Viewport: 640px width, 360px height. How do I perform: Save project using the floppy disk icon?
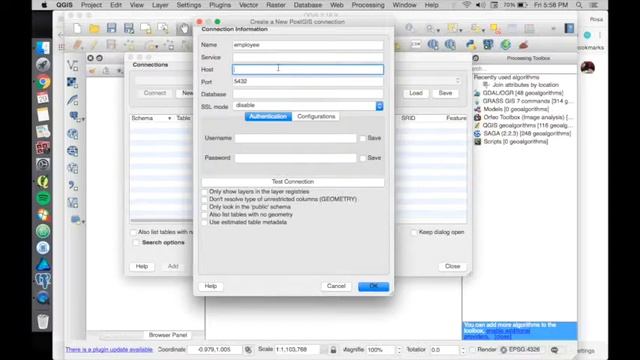111,28
